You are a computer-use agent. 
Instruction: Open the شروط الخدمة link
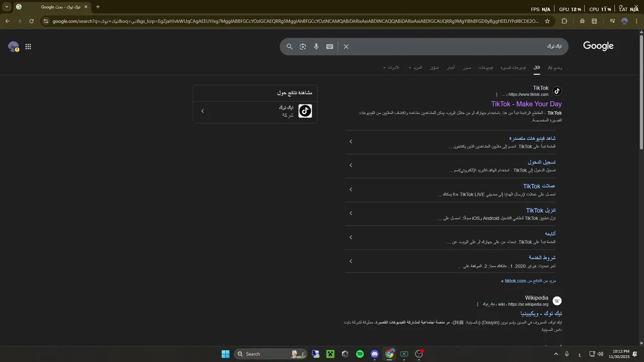coord(542,257)
